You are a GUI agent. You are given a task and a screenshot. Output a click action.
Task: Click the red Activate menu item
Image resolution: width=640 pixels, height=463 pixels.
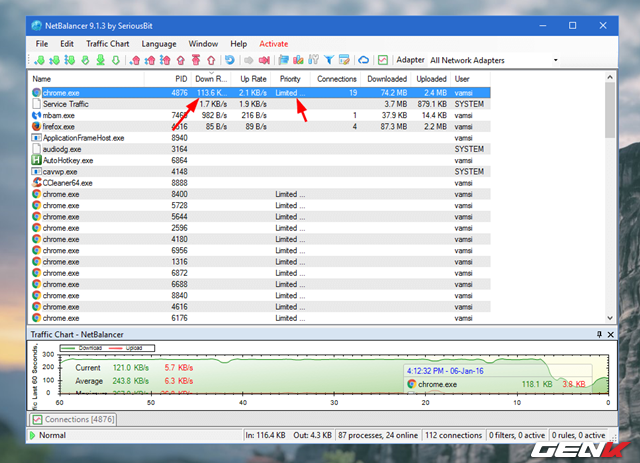tap(273, 44)
